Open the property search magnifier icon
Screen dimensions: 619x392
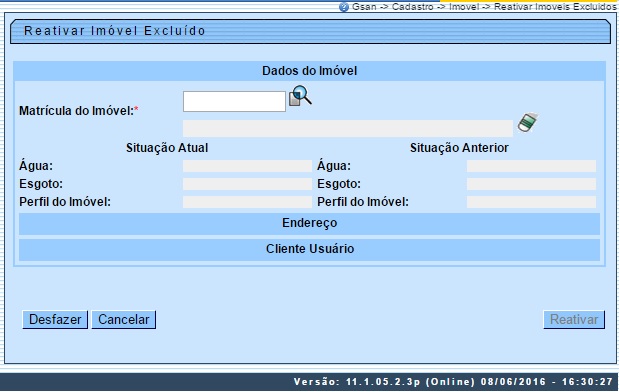click(300, 96)
